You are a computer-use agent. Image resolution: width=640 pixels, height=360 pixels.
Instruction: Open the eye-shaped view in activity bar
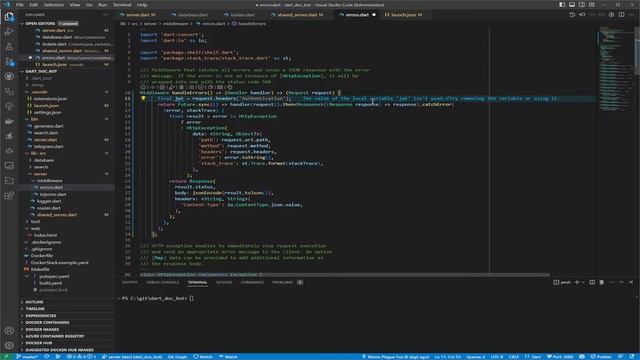pos(9,76)
